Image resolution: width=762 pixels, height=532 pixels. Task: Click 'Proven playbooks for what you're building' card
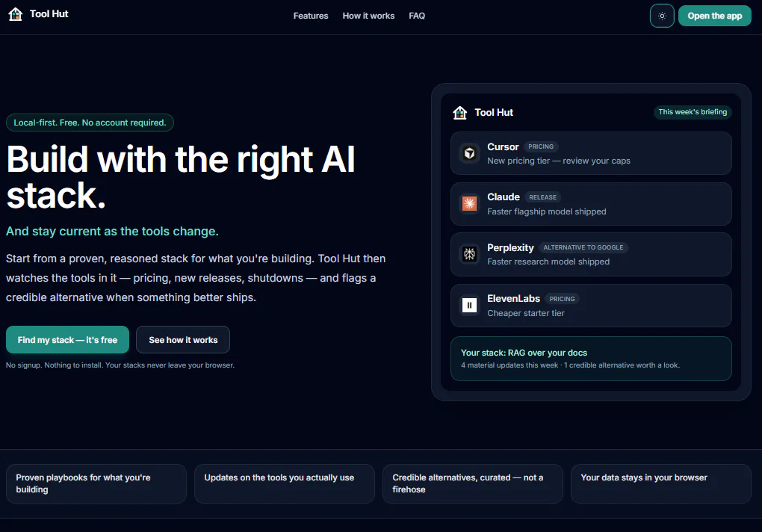(96, 483)
